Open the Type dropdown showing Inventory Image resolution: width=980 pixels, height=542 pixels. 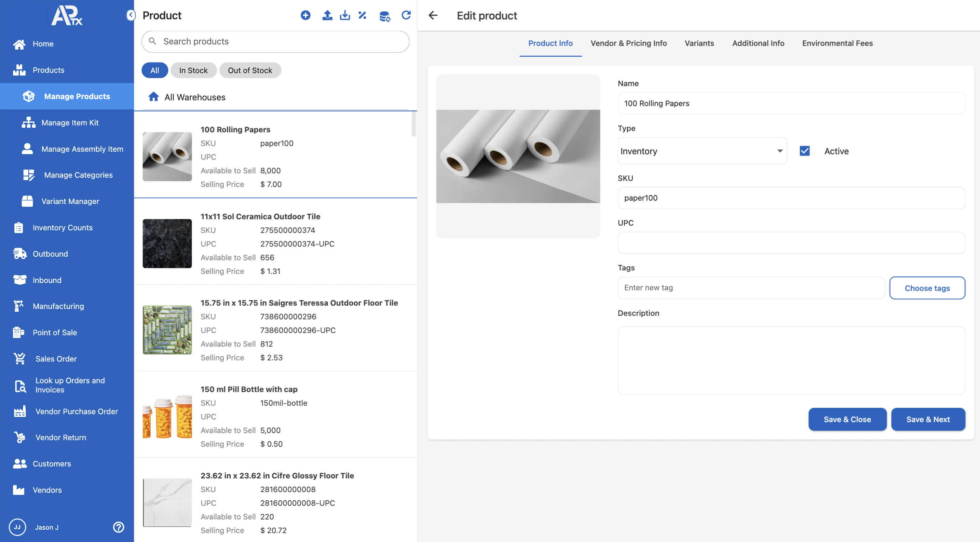click(702, 151)
